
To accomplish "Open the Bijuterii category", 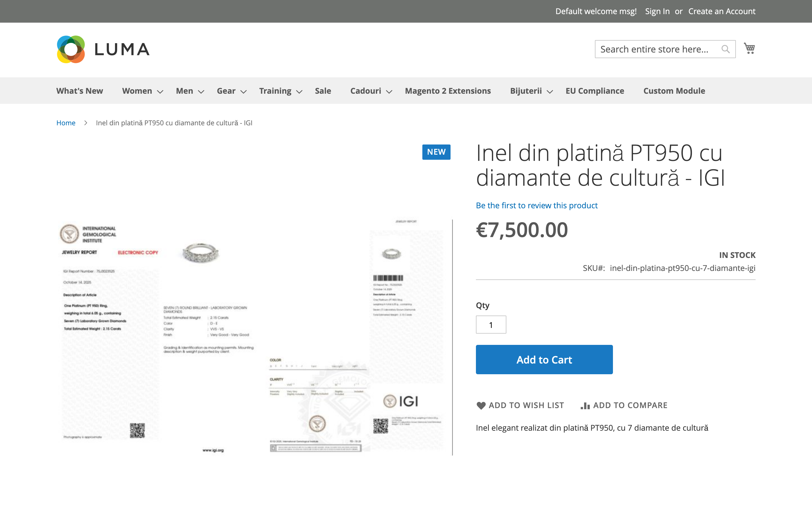I will [526, 91].
